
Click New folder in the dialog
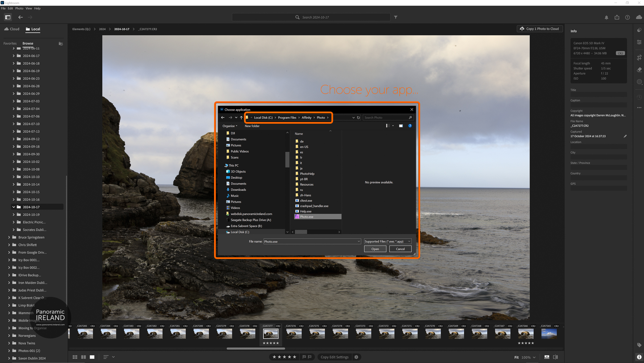(252, 126)
